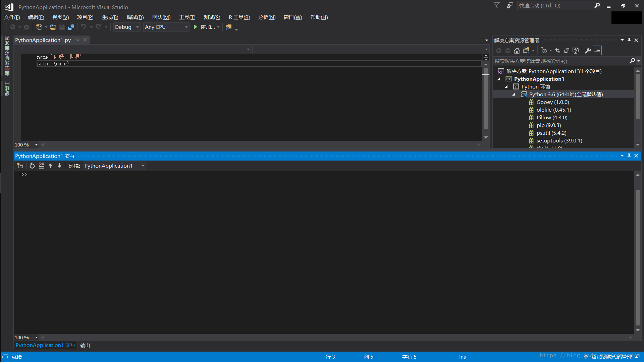Collapse the Python 3.6 (64-bit) tree node
The height and width of the screenshot is (362, 644).
514,95
